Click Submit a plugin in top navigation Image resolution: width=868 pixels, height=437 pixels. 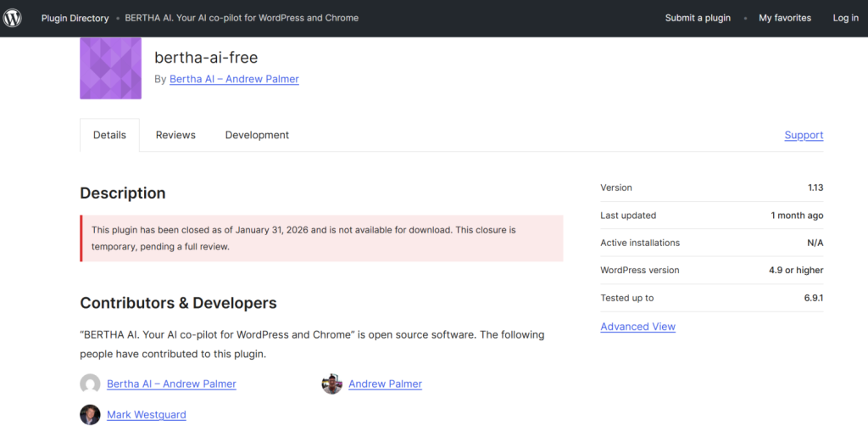click(698, 18)
